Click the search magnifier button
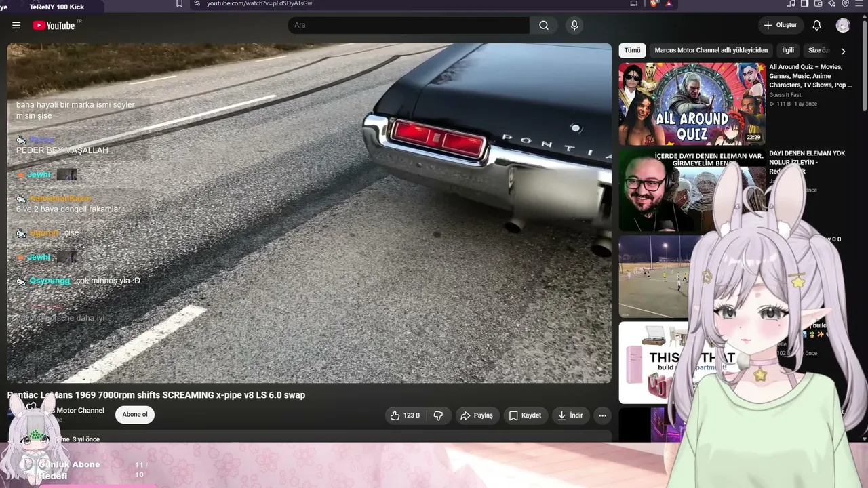The height and width of the screenshot is (488, 868). coord(544,25)
